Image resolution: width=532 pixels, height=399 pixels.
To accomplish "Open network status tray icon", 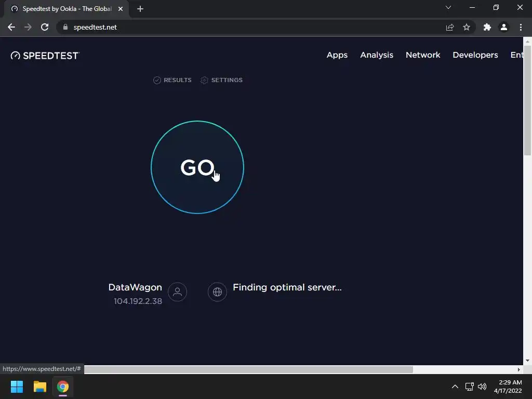I will click(x=470, y=387).
